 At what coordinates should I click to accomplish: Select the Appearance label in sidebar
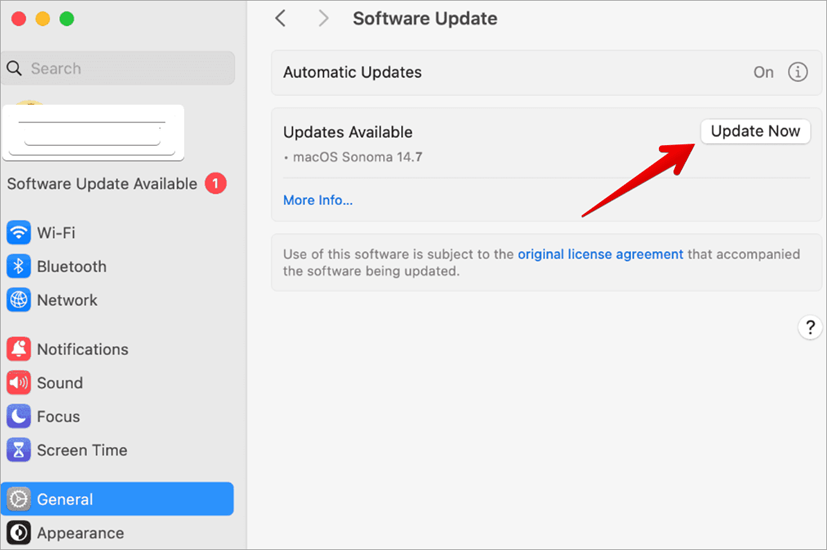coord(80,533)
